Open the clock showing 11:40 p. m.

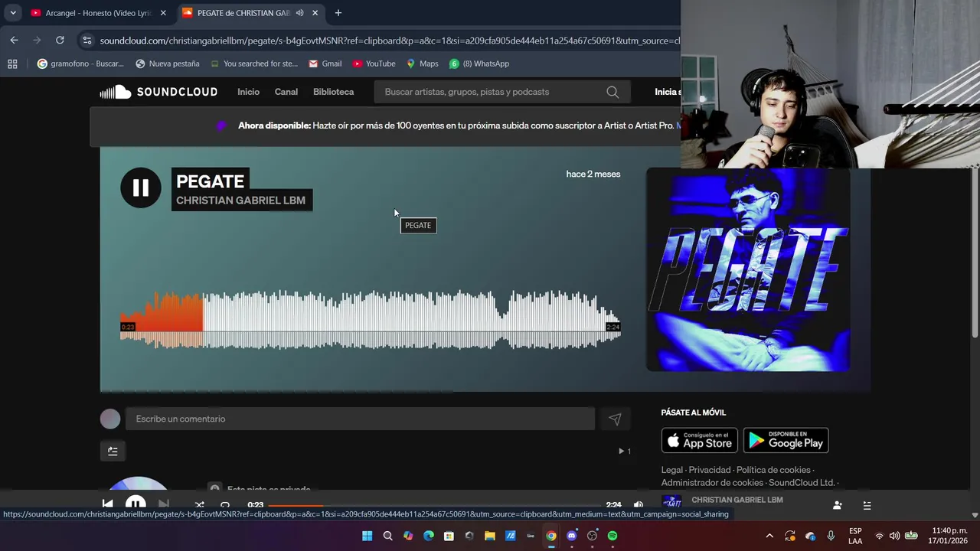pyautogui.click(x=949, y=536)
